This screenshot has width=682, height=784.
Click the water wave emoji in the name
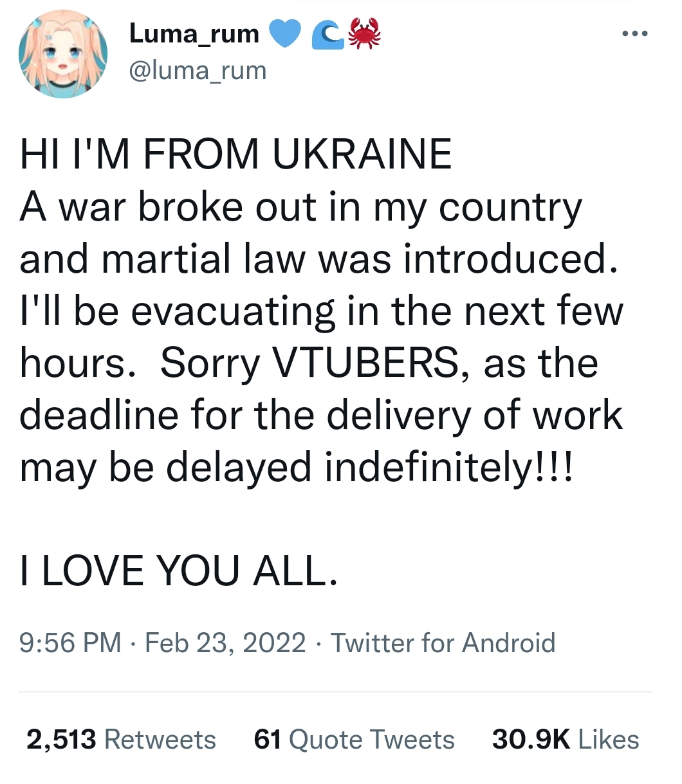(327, 34)
